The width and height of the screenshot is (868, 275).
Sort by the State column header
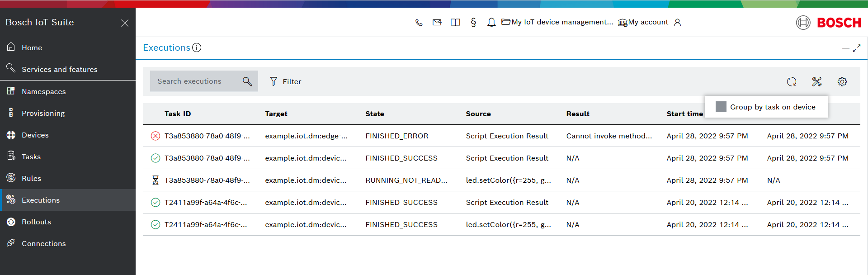tap(375, 114)
